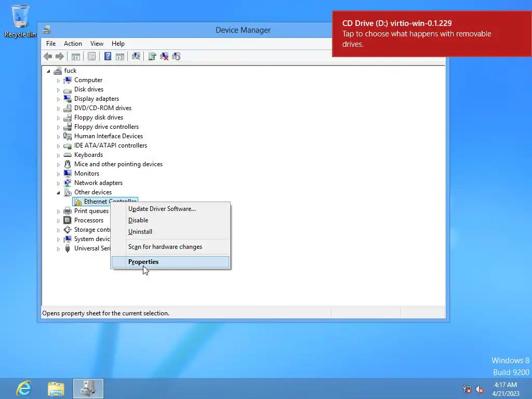The image size is (532, 399).
Task: Open File Explorer from the taskbar
Action: [x=56, y=389]
